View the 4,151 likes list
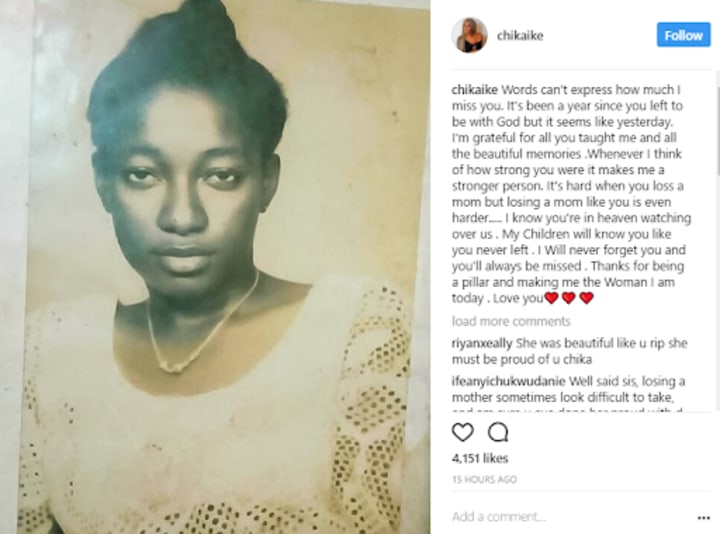 click(x=480, y=458)
